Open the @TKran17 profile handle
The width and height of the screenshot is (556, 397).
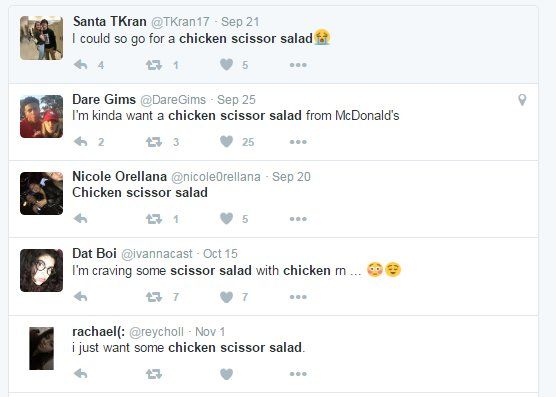[x=180, y=22]
